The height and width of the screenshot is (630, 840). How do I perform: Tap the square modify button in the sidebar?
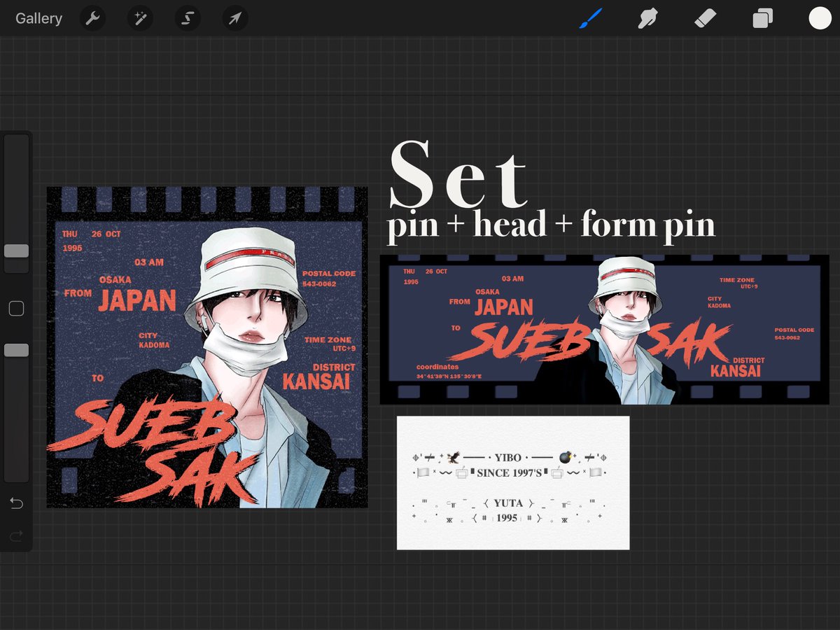tap(16, 309)
